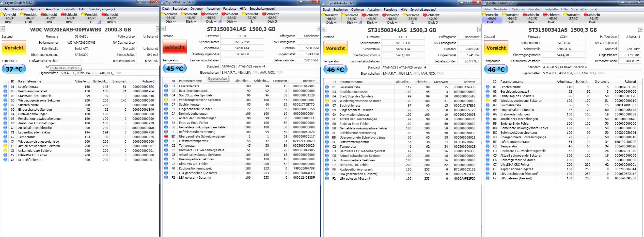Open Aussehen menu in the 9VS11BG8 window
Screen dimensions: 644x237
click(374, 10)
